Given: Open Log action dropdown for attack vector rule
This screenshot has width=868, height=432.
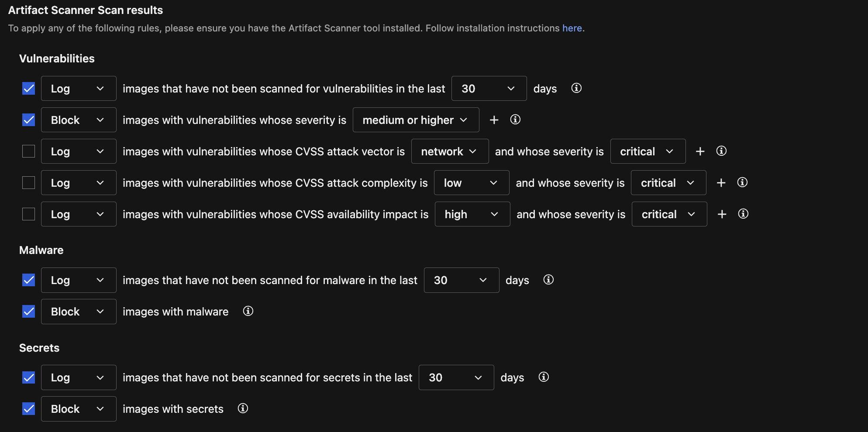Looking at the screenshot, I should click(x=79, y=151).
